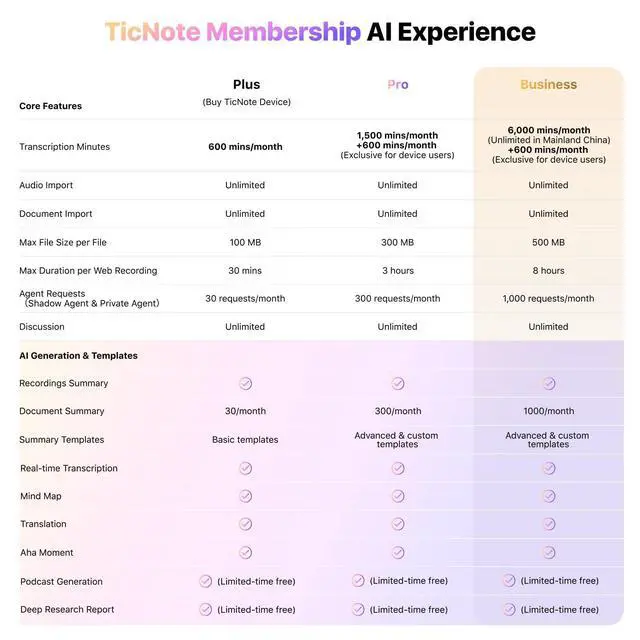Click the Business checkmark for Mind Map

[x=549, y=496]
